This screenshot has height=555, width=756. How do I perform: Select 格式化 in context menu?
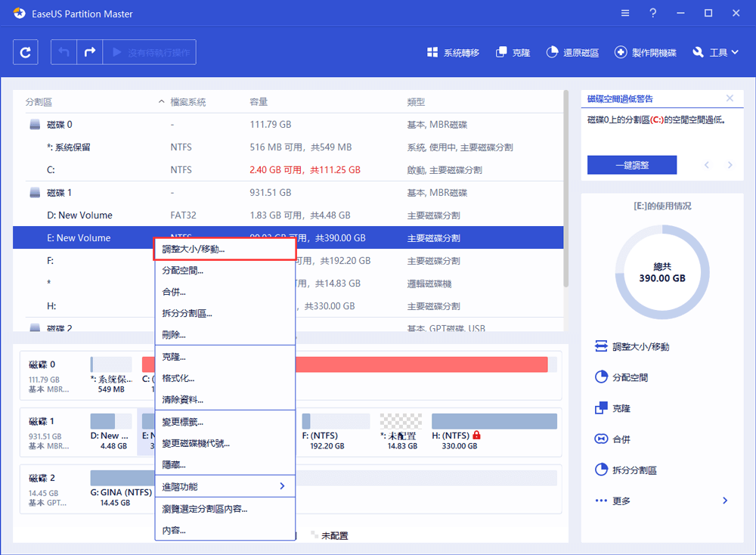point(225,378)
